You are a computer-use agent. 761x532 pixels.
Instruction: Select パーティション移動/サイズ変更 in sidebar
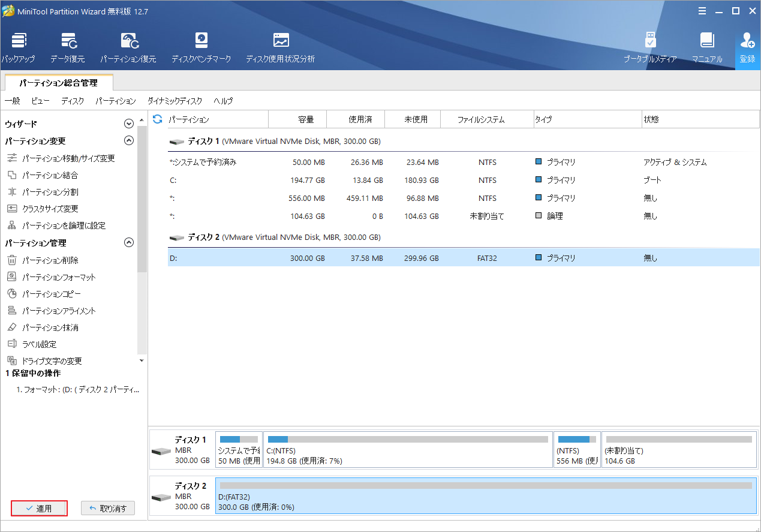click(61, 158)
